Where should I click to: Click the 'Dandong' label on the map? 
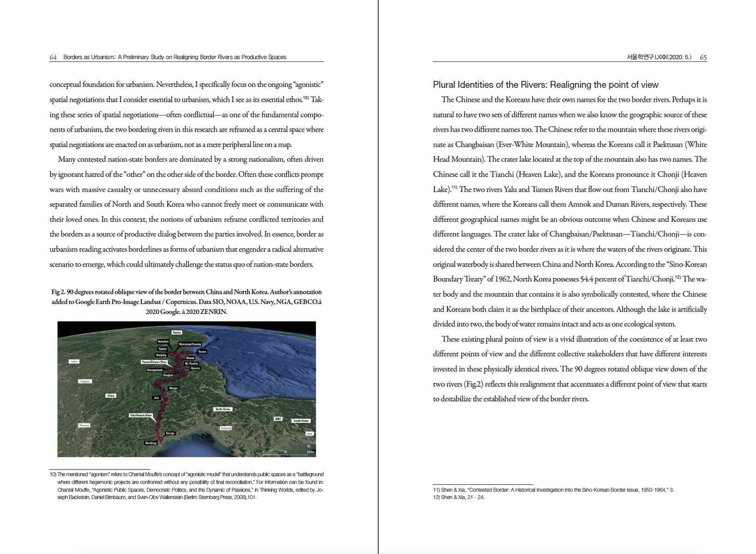(x=151, y=443)
